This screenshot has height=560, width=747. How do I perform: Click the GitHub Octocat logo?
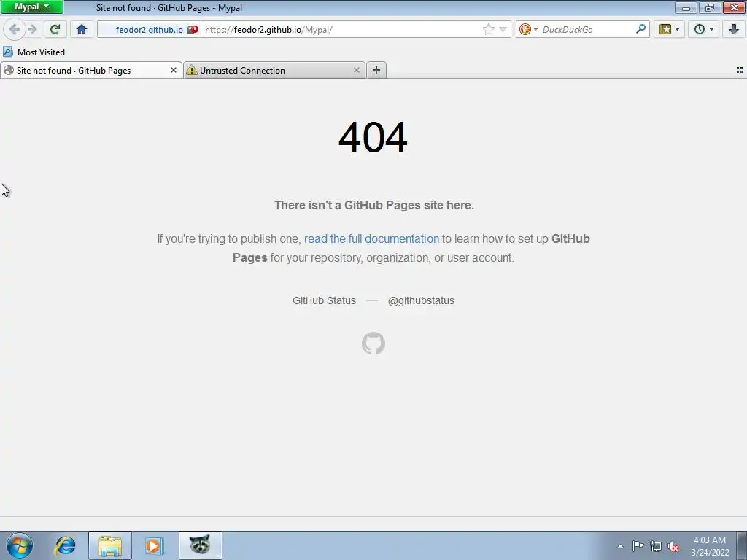click(373, 343)
